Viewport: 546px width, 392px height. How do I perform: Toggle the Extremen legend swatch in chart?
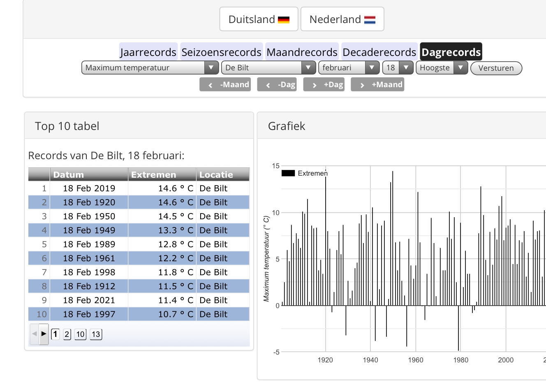[x=288, y=173]
